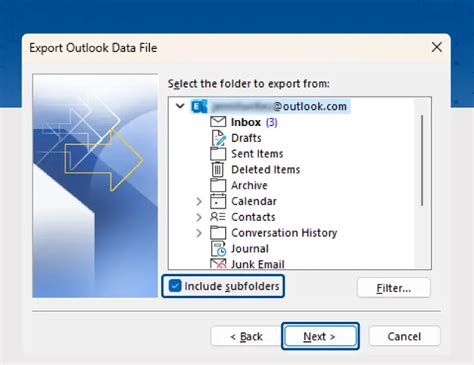Proceed with the Next > button
This screenshot has height=365, width=474.
(320, 336)
